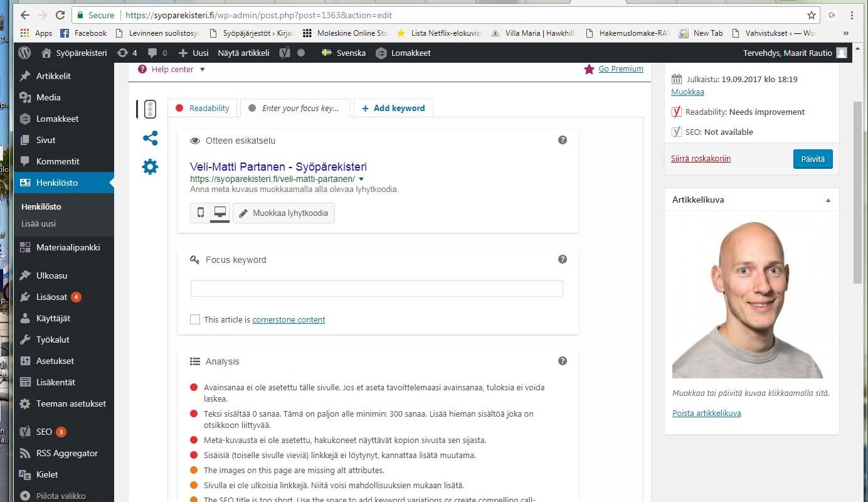Open help for Focus keyword
Viewport: 868px width, 502px height.
(x=563, y=259)
